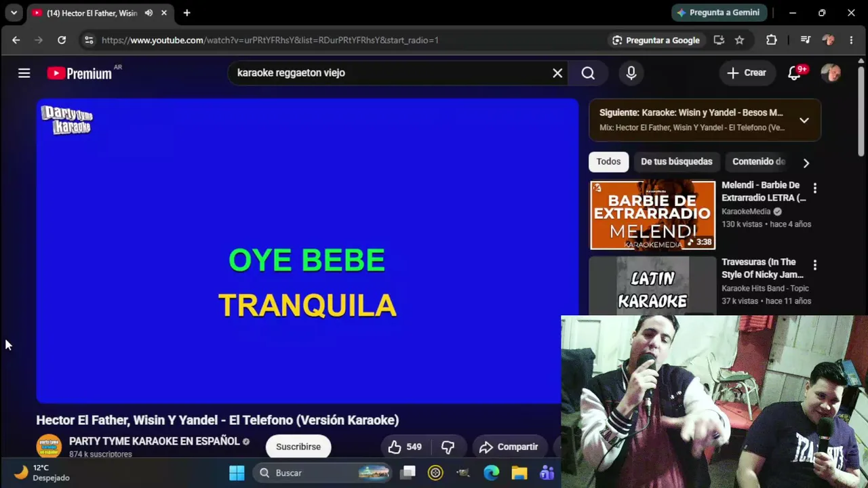Open the Barbie De Extrarradio Melendi thumbnail
This screenshot has height=488, width=868.
coord(652,215)
